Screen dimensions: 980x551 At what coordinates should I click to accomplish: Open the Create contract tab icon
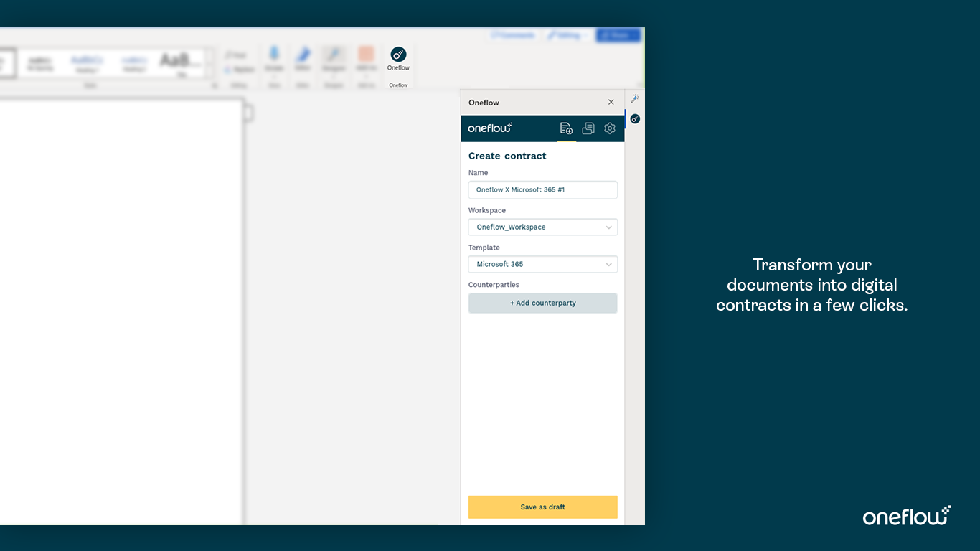566,128
